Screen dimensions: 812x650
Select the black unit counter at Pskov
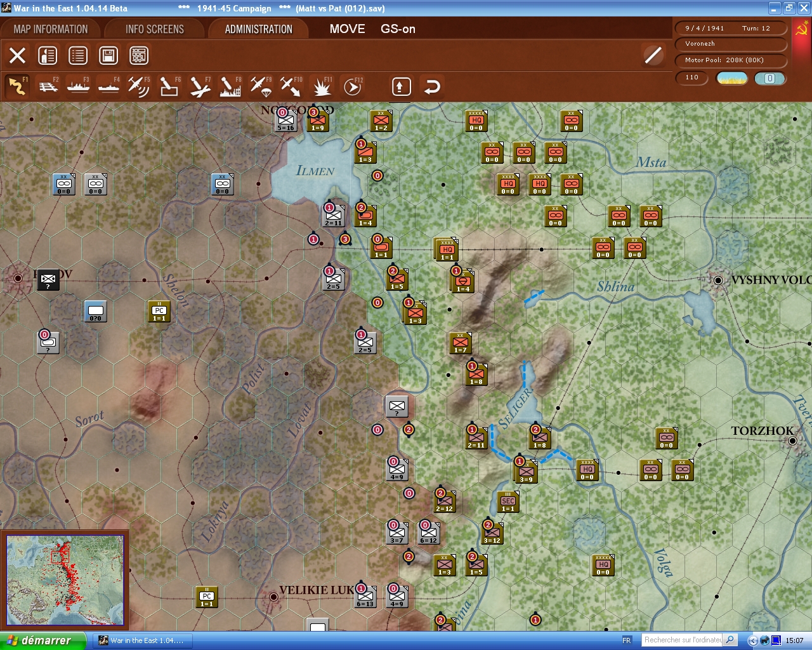point(48,279)
